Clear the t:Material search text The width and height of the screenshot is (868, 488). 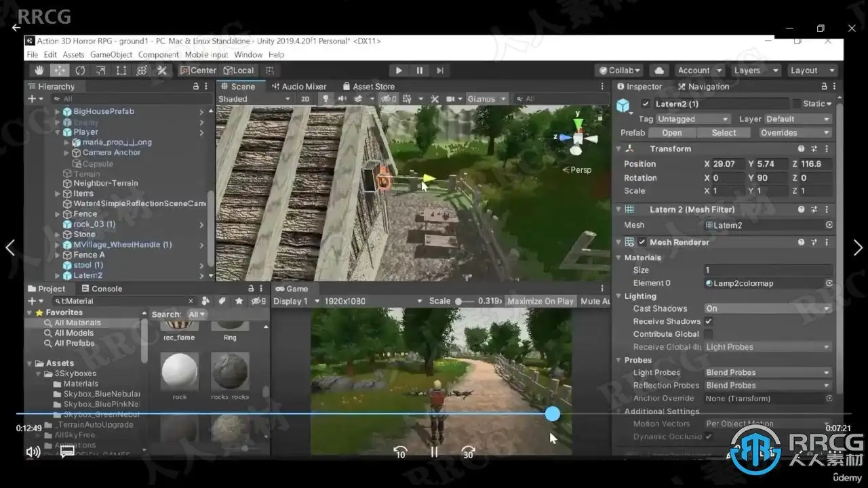click(x=191, y=301)
